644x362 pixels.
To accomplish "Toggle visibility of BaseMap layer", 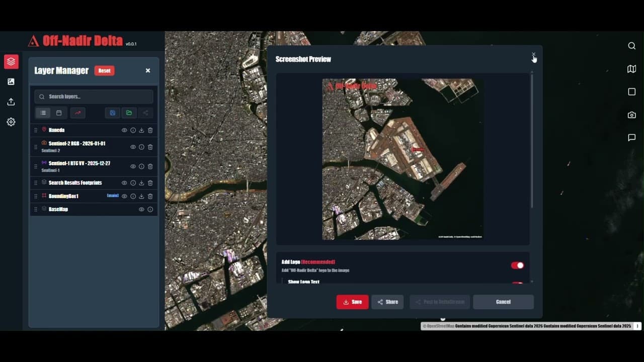I will [141, 209].
